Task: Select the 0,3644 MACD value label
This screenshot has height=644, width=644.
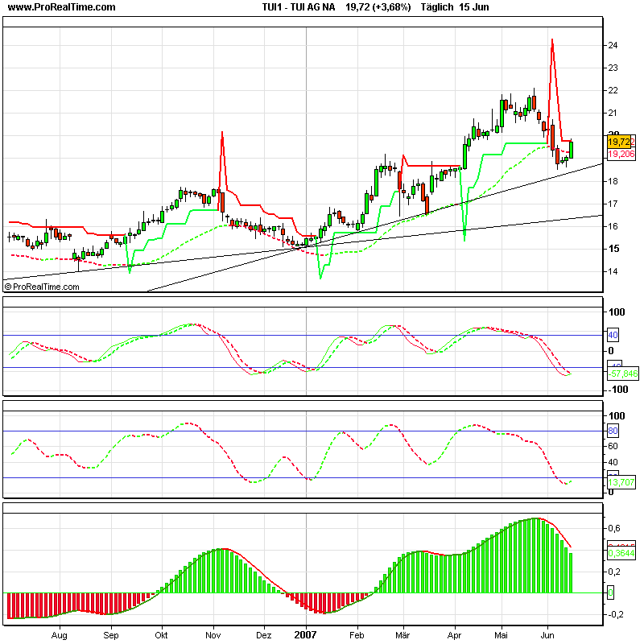Action: 620,554
